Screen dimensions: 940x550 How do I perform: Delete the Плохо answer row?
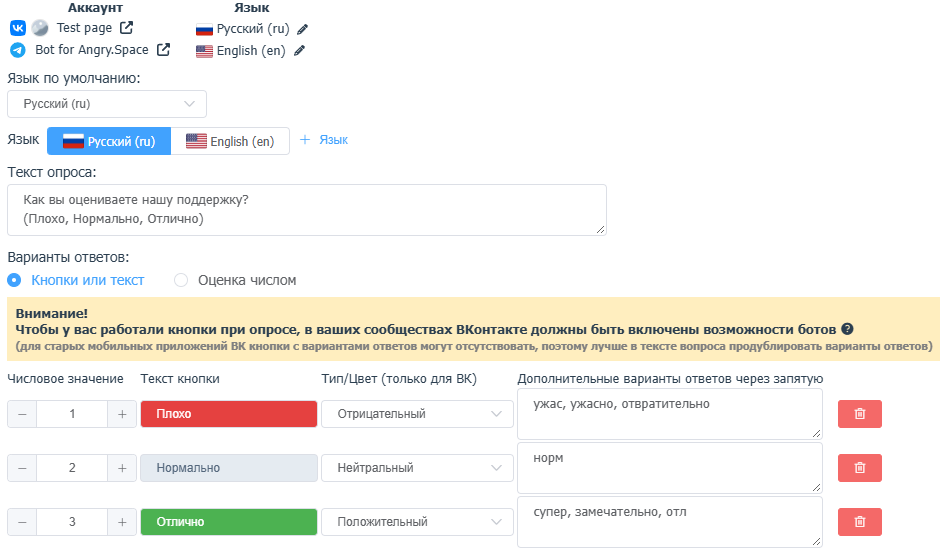click(860, 414)
